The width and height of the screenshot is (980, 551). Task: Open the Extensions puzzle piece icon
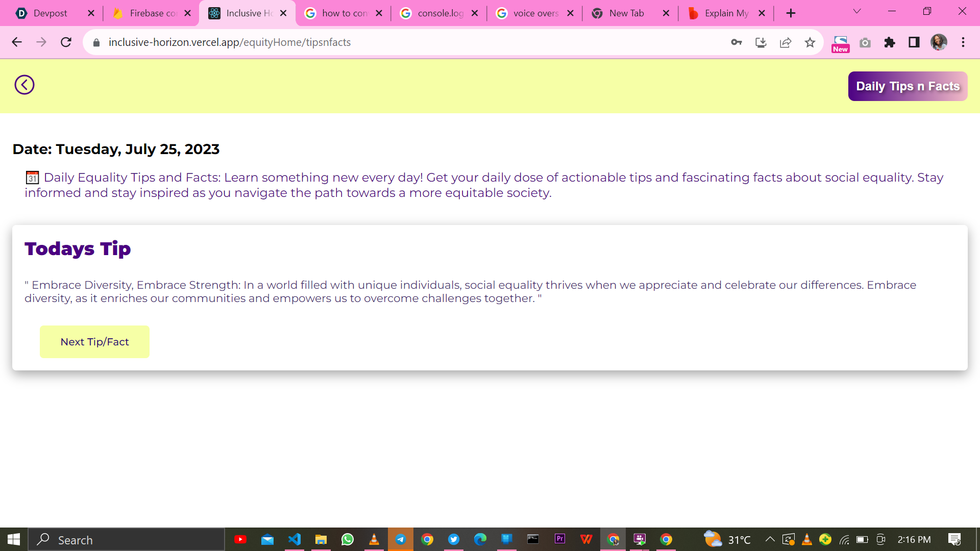(x=890, y=42)
